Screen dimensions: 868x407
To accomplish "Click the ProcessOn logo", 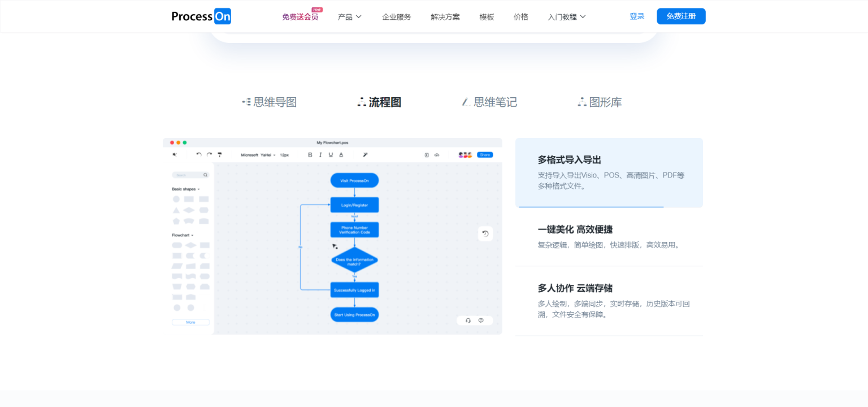I will [201, 16].
